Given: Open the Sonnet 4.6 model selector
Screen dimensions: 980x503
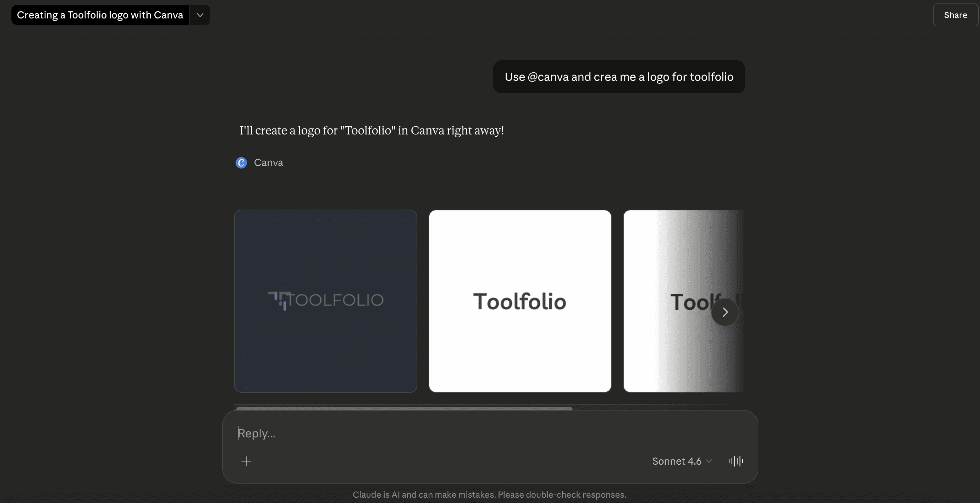Looking at the screenshot, I should (676, 461).
